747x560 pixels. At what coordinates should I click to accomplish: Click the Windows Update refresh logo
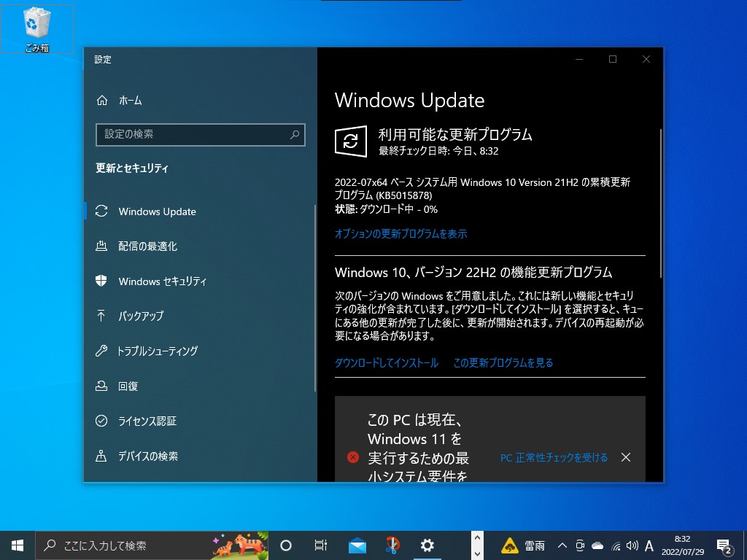coord(350,141)
